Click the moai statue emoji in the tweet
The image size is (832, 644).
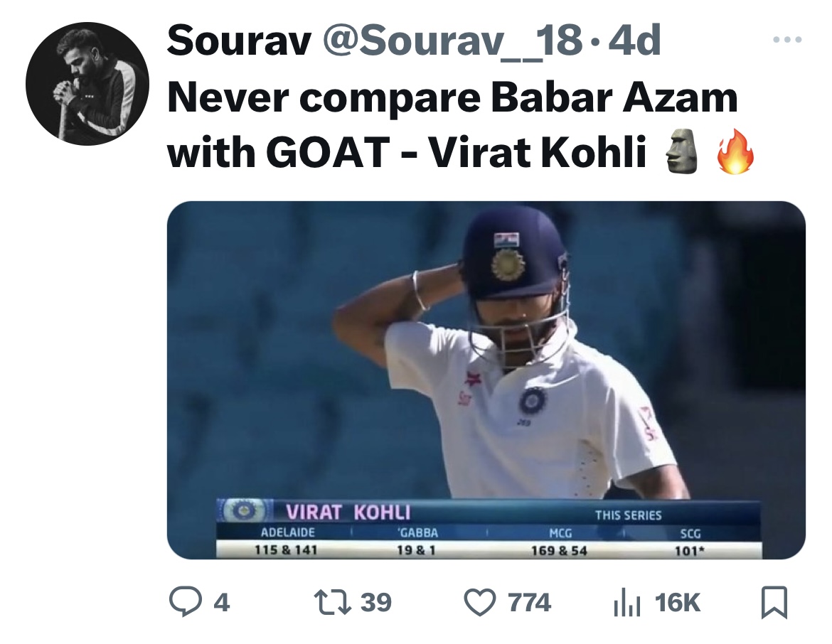click(x=678, y=153)
